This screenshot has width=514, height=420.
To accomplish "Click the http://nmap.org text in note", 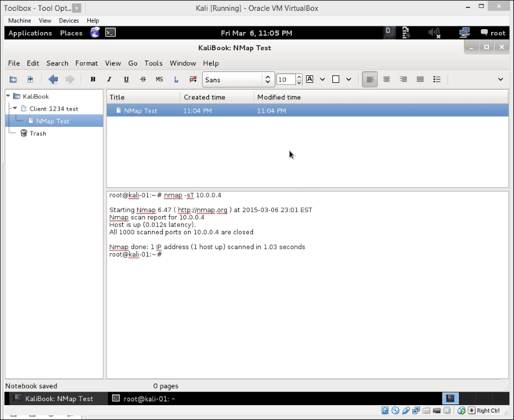I will coord(202,210).
